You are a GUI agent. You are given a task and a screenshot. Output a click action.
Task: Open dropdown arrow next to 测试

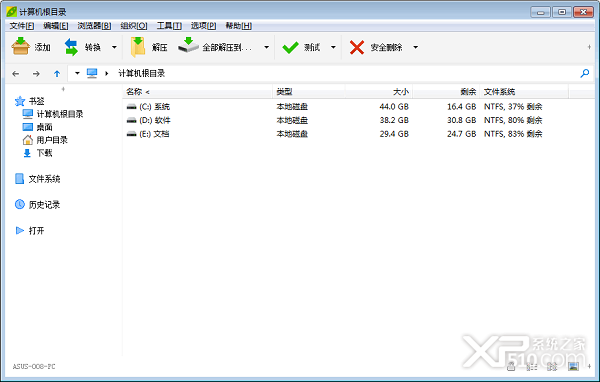[333, 47]
